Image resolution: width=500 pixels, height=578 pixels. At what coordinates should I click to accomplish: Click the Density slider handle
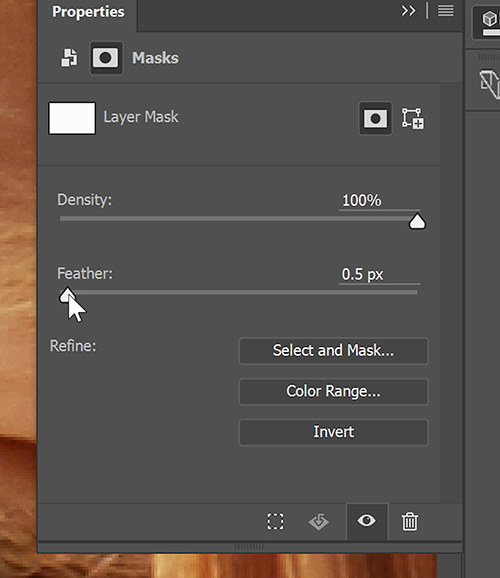417,222
